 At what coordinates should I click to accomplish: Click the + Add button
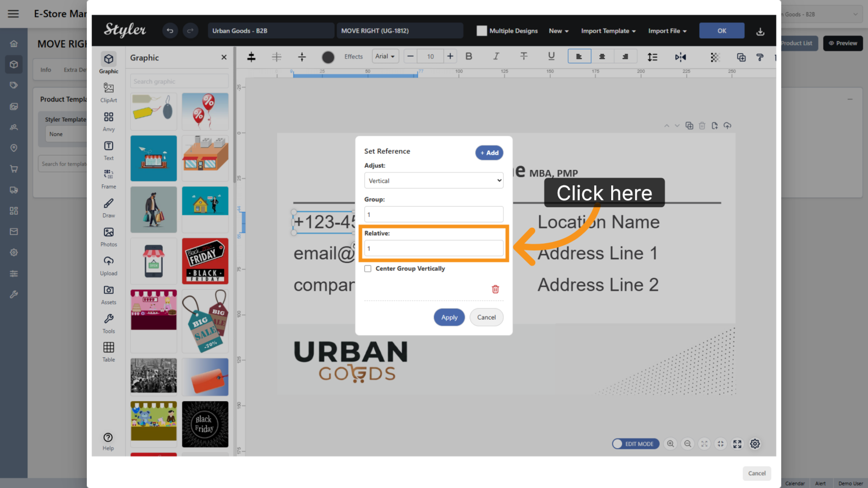click(x=489, y=153)
